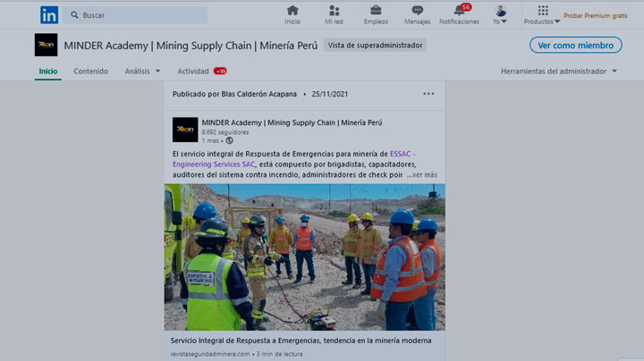Open Notificaciones bell icon
Viewport: 644px width, 361px height.
coord(459,11)
